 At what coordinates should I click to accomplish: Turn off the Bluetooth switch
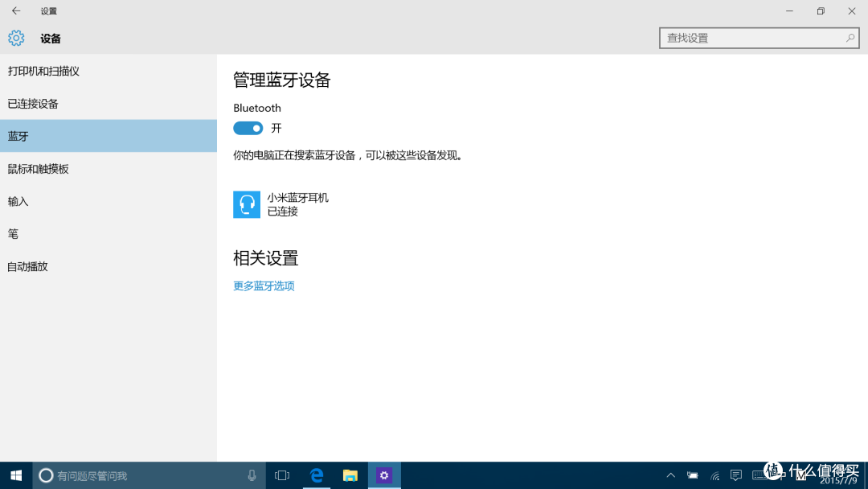point(248,129)
